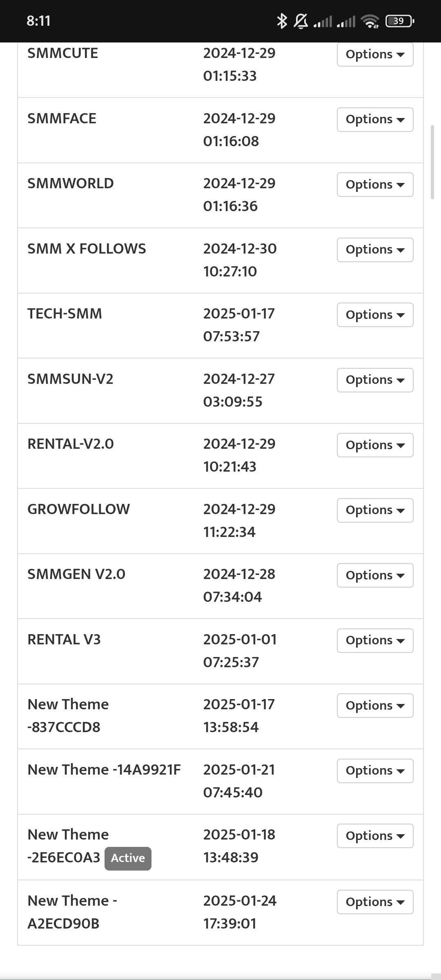Open GROWFOLLOW theme Options menu

[375, 510]
